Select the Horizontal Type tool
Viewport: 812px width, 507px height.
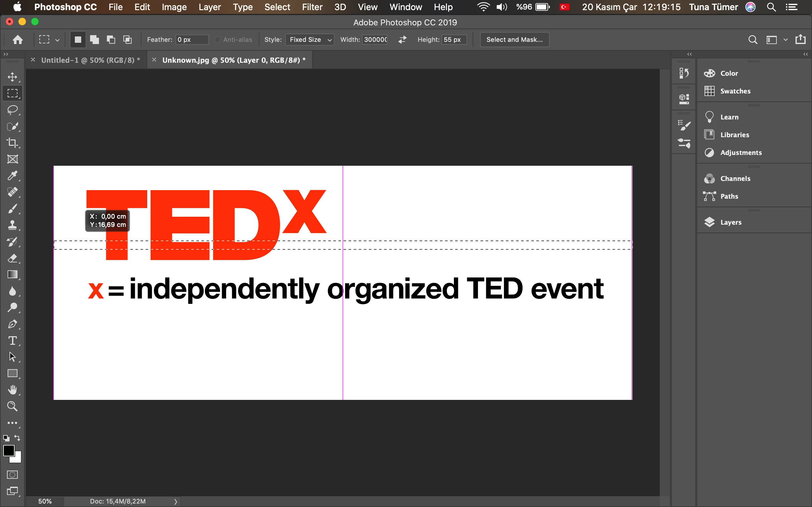pyautogui.click(x=12, y=341)
